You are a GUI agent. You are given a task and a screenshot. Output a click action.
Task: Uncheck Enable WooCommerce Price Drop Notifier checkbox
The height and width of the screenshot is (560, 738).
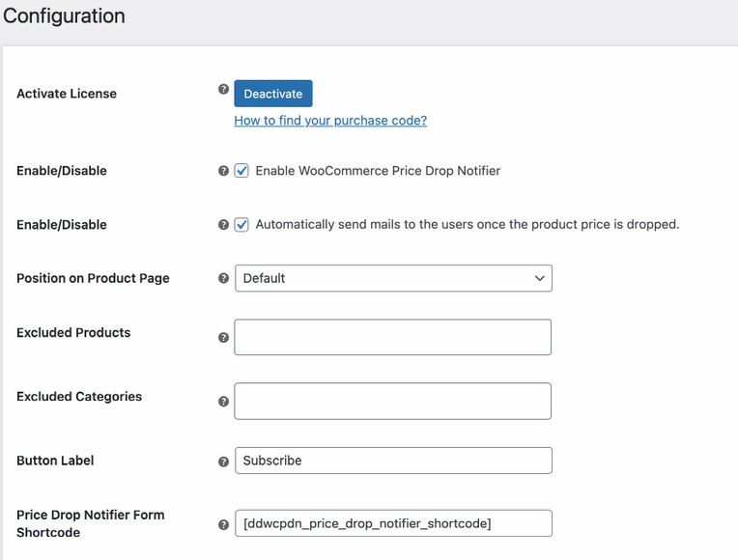point(241,170)
